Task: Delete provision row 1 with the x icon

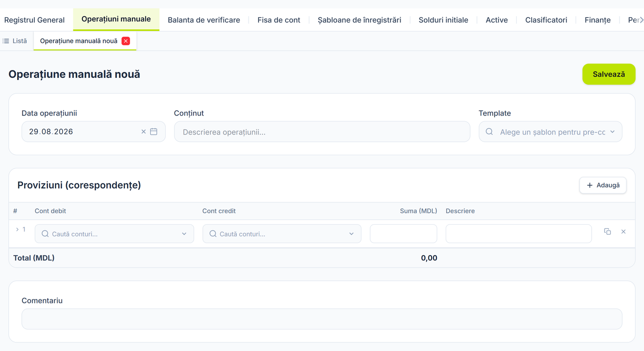Action: (623, 232)
